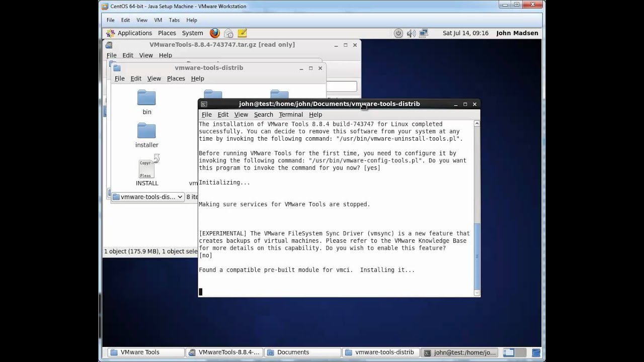Click the input field in archive window
Viewport: 644px width, 362px height.
342,86
